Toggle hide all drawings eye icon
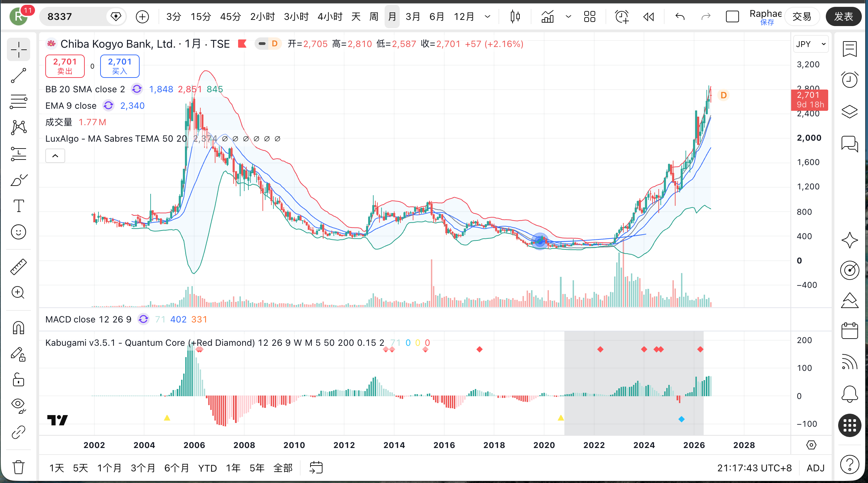The image size is (868, 483). tap(19, 406)
